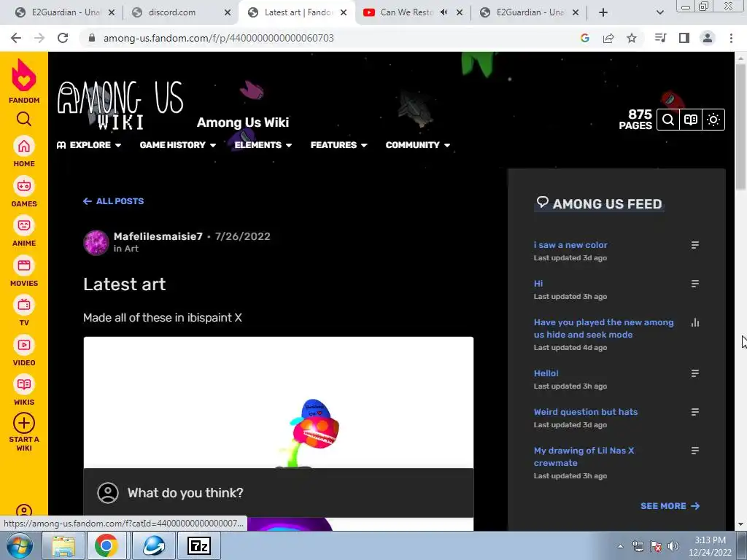Click the share page icon in address bar
The width and height of the screenshot is (747, 560).
(x=608, y=38)
